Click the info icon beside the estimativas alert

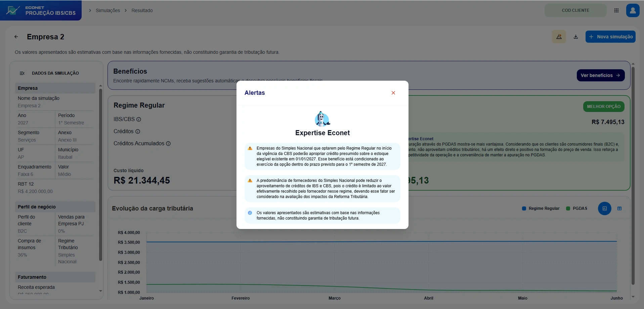coord(250,213)
